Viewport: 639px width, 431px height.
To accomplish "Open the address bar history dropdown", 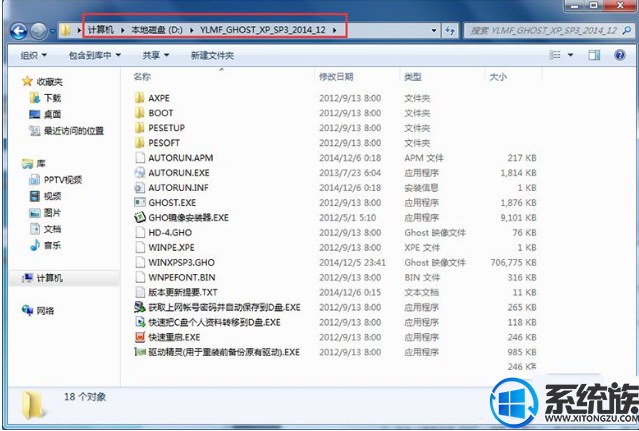I will click(x=434, y=31).
